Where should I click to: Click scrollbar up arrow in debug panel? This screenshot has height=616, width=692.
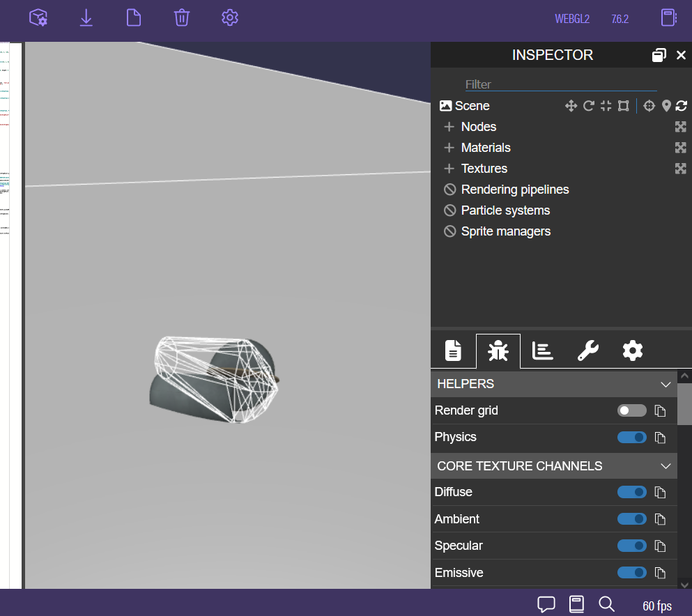pos(684,376)
